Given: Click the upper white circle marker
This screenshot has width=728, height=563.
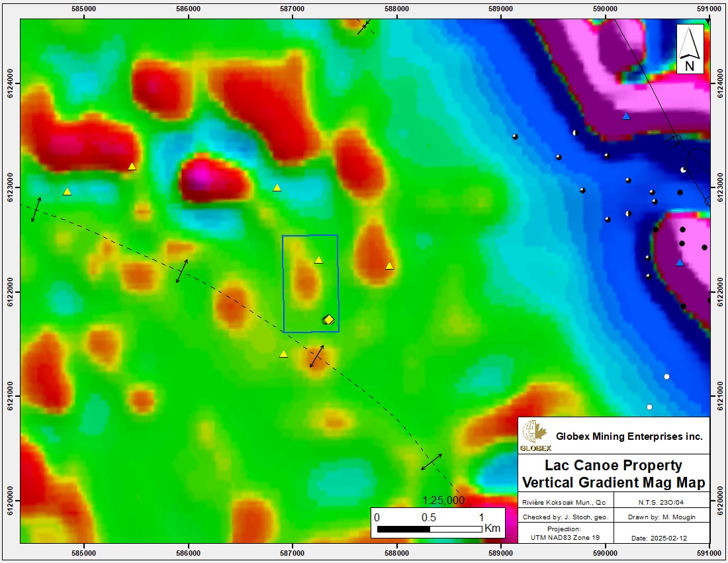Looking at the screenshot, I should pyautogui.click(x=666, y=377).
